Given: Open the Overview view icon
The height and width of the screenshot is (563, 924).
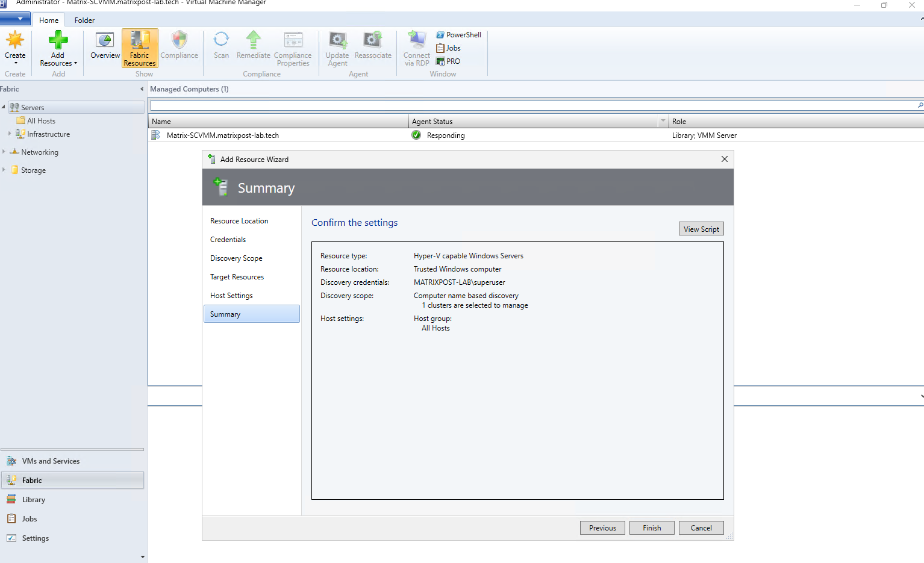Looking at the screenshot, I should (x=105, y=40).
